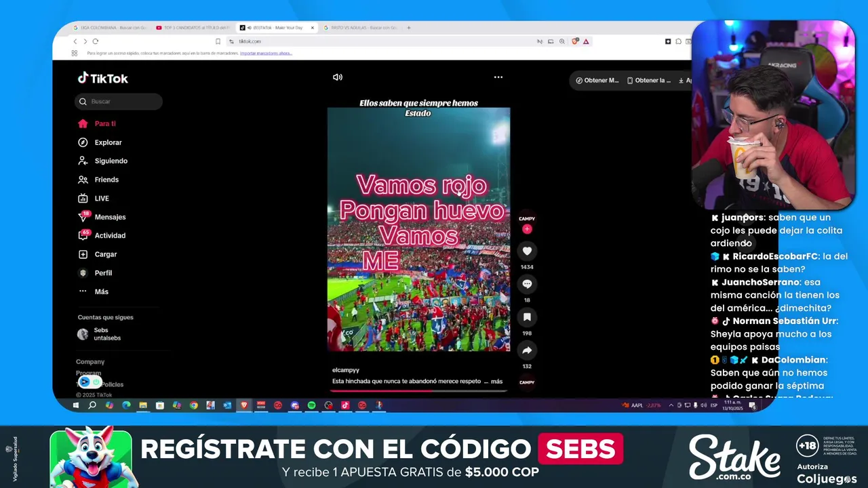This screenshot has height=488, width=868.
Task: Open the Windows notification center
Action: point(752,405)
